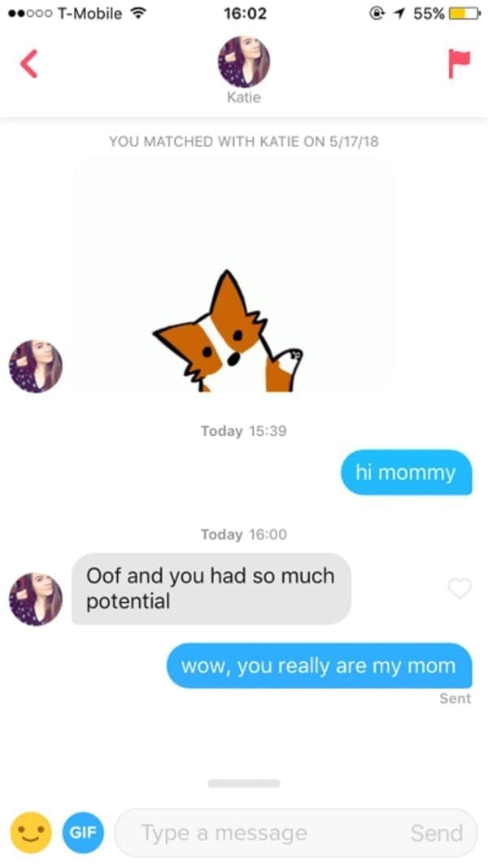
Task: Tap the red back arrow
Action: (x=28, y=63)
